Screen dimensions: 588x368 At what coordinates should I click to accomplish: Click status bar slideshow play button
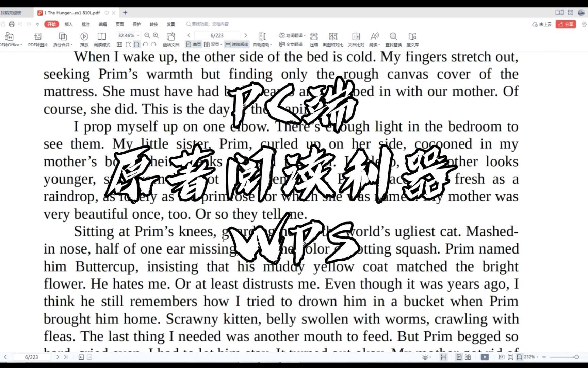pos(485,357)
